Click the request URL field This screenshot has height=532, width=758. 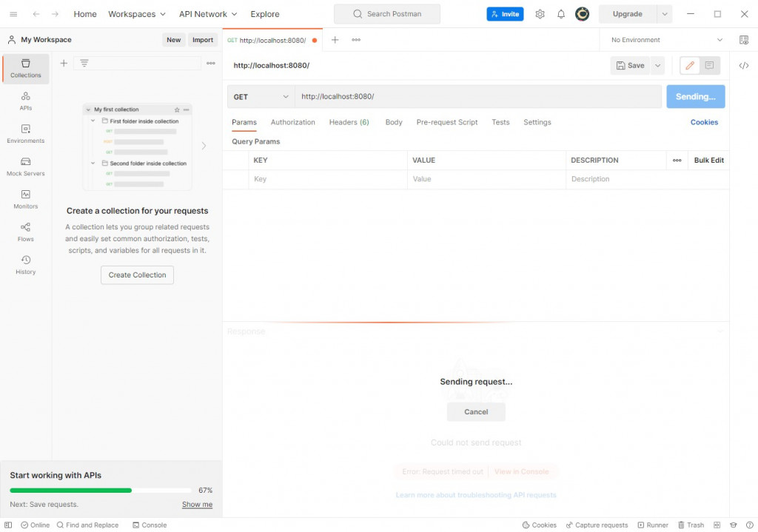coord(478,97)
